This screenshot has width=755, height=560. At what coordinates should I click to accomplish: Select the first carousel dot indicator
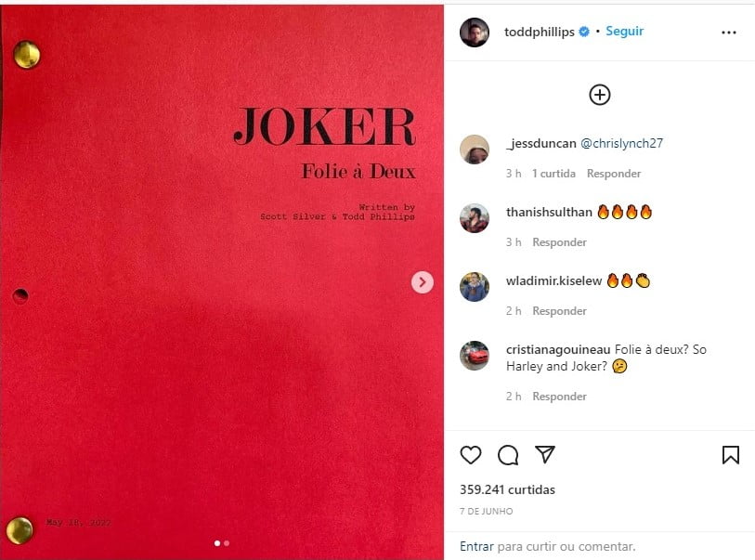(x=217, y=543)
